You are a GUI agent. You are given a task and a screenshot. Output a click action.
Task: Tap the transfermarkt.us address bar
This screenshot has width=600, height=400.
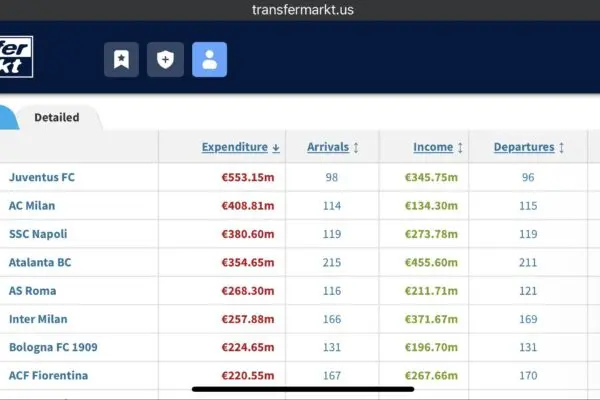(300, 10)
